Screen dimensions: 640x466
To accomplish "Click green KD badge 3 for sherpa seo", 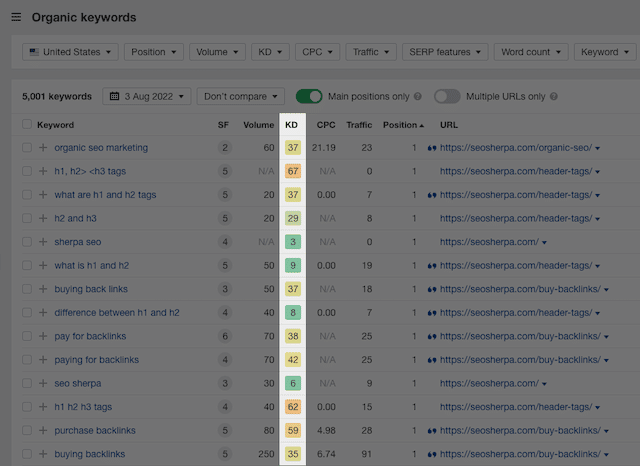I will (293, 242).
